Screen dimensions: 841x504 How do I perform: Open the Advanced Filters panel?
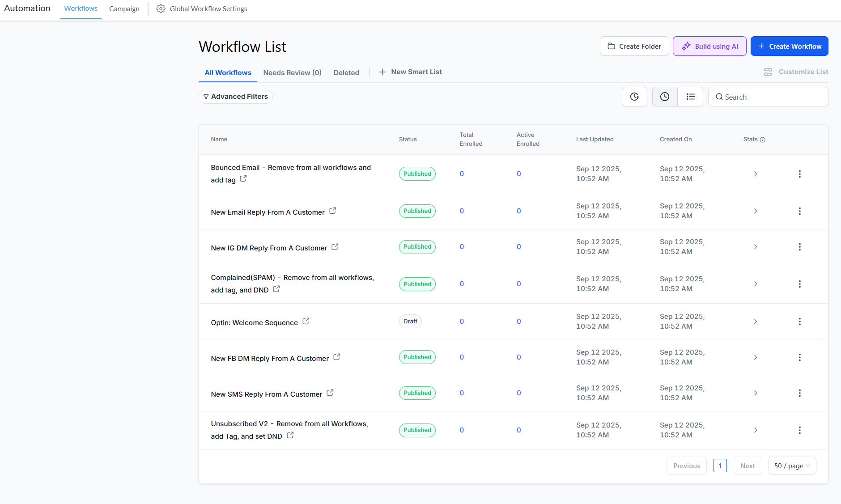pos(236,97)
